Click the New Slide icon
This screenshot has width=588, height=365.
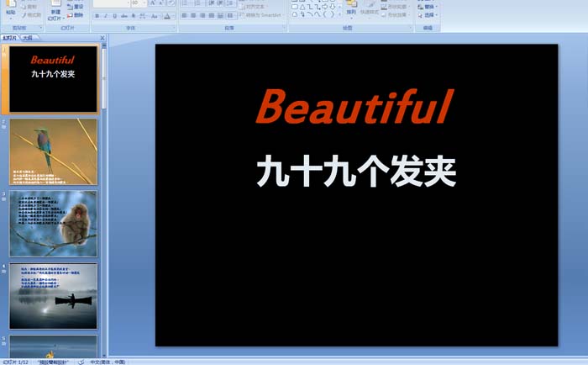coord(55,7)
